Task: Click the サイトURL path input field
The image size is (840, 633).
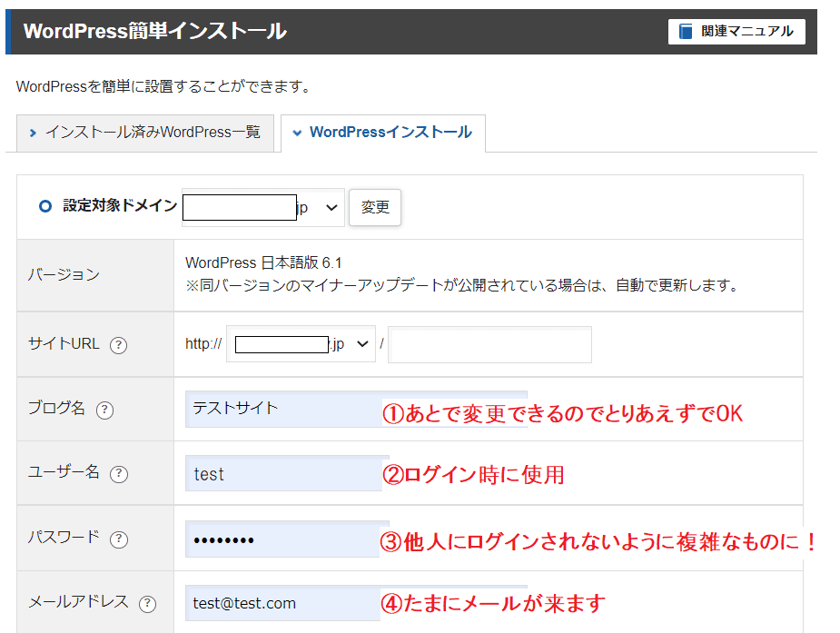Action: [x=489, y=344]
